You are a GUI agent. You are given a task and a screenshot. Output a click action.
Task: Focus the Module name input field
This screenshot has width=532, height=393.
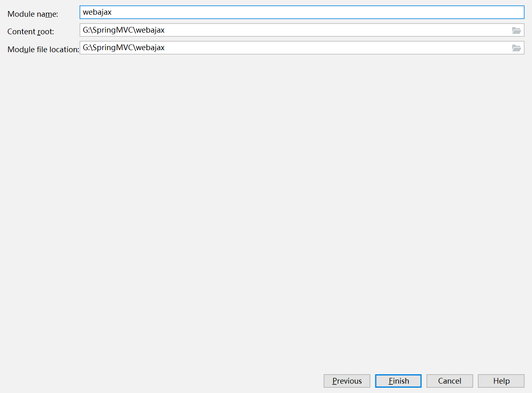[x=302, y=12]
